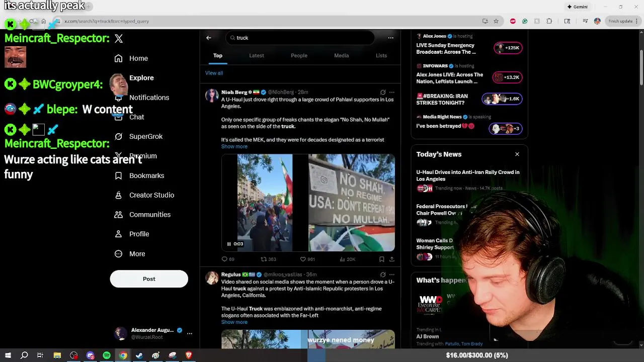Switch to the Lists tab

tap(381, 56)
